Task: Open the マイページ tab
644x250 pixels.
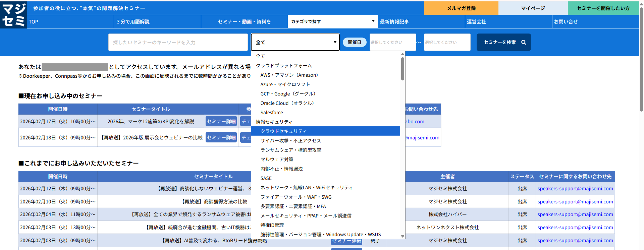Action: pyautogui.click(x=533, y=8)
